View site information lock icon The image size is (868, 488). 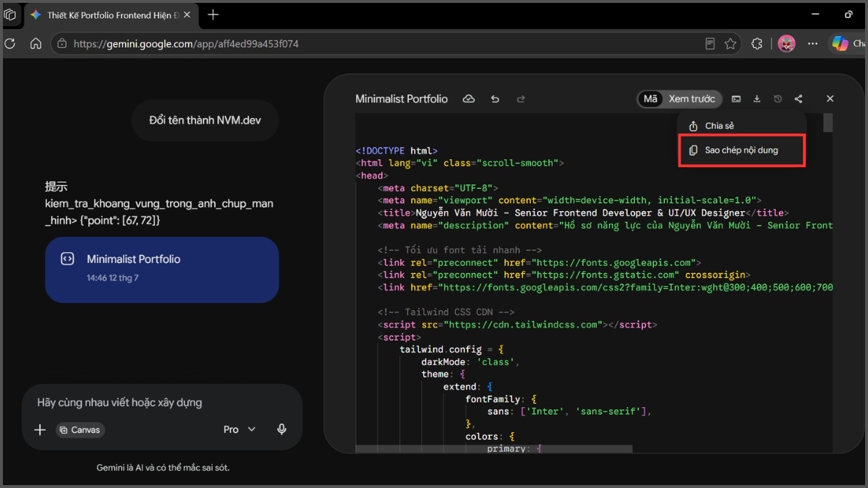coord(61,44)
